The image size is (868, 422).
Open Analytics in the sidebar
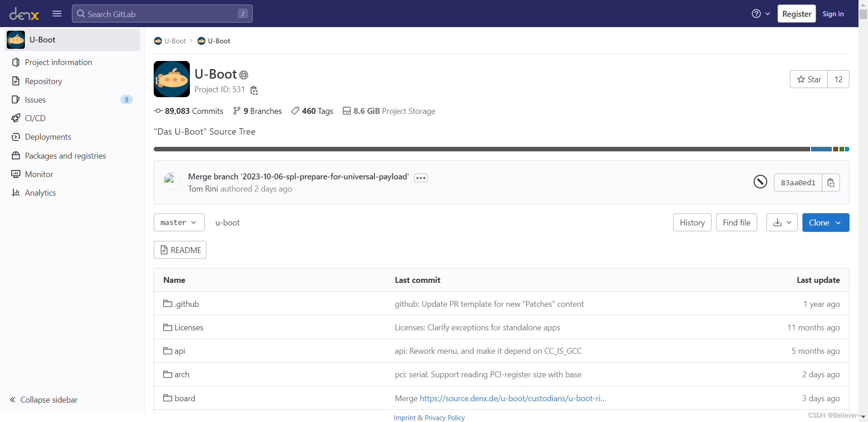tap(40, 193)
